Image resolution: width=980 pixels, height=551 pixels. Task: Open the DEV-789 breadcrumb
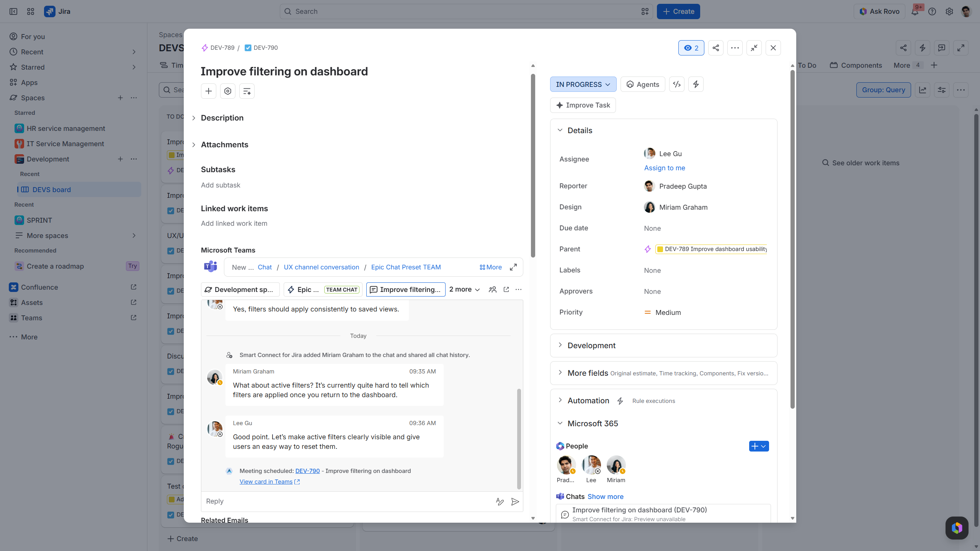[x=218, y=48]
